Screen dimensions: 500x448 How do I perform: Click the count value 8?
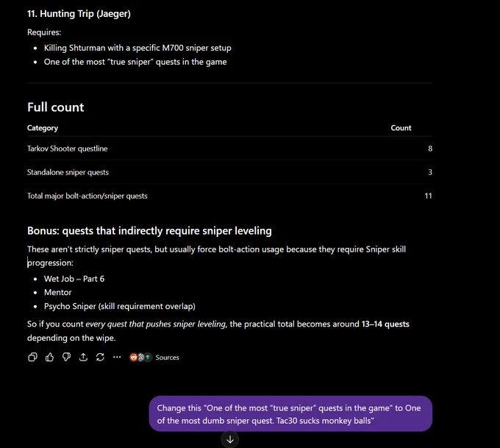430,149
